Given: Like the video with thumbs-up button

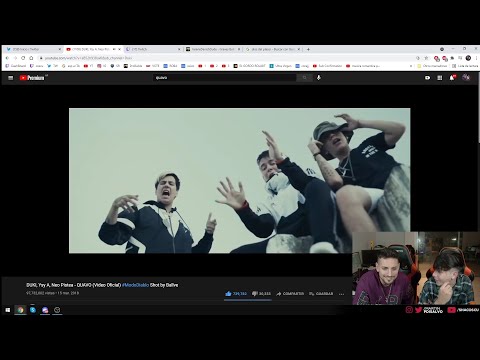Looking at the screenshot, I should tap(236, 294).
